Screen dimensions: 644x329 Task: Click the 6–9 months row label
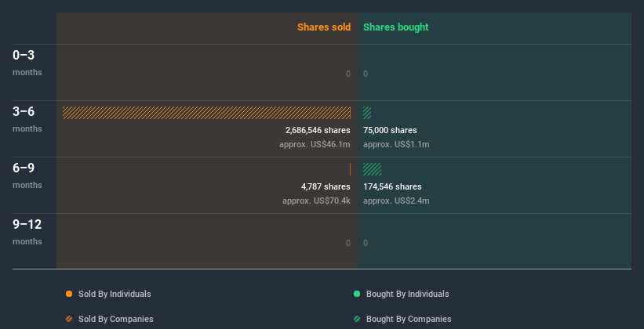click(27, 175)
